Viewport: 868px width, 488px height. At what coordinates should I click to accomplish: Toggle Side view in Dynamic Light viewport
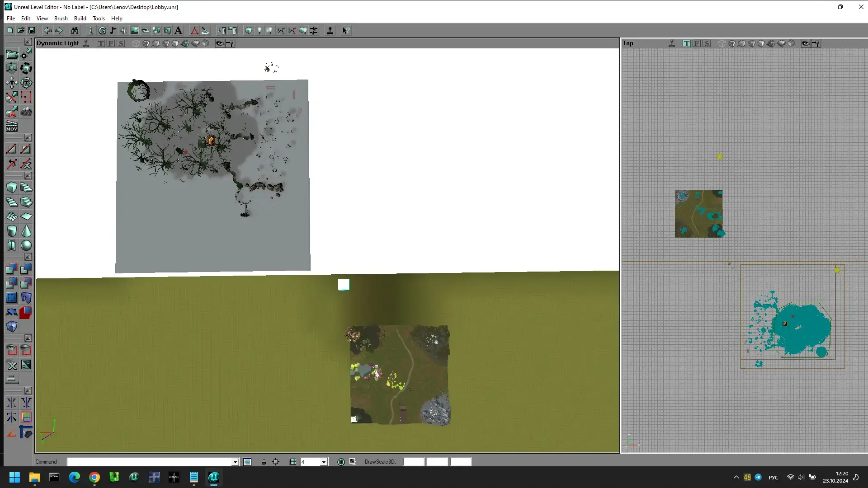121,43
